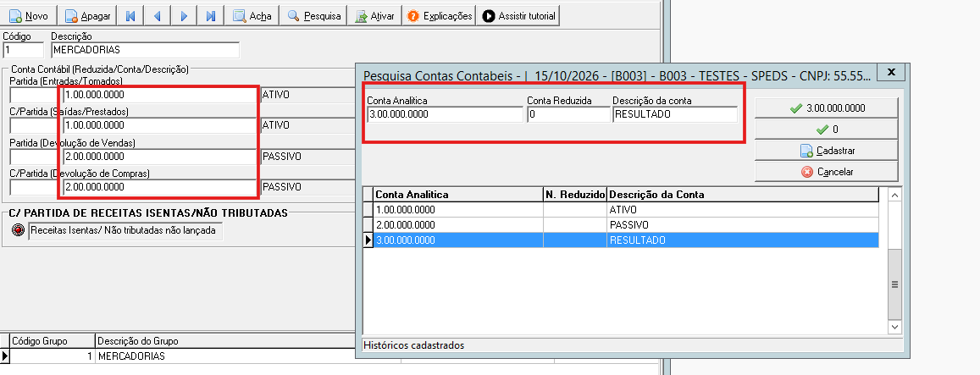This screenshot has width=980, height=375.
Task: Click accounts list scrollbar thumb
Action: point(895,284)
